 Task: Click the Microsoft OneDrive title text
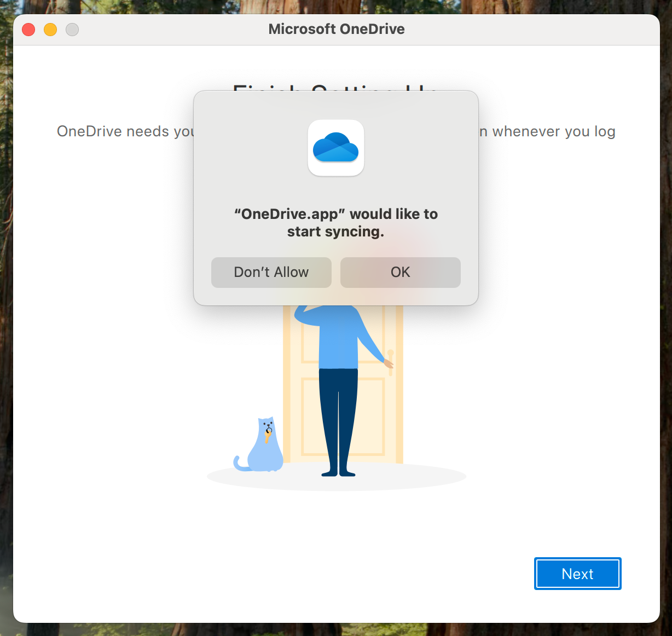pos(337,29)
